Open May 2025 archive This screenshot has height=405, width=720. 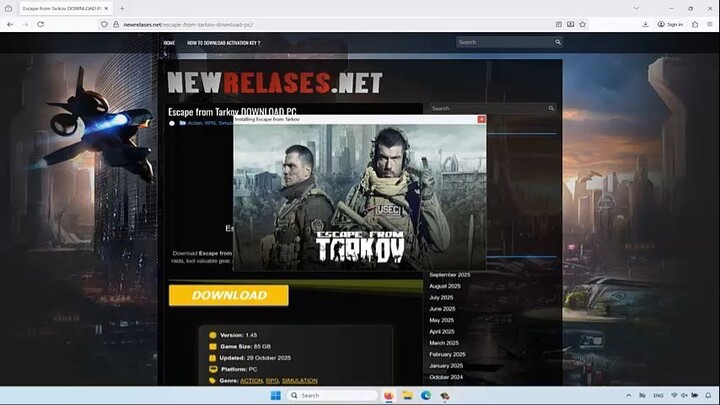pyautogui.click(x=441, y=320)
